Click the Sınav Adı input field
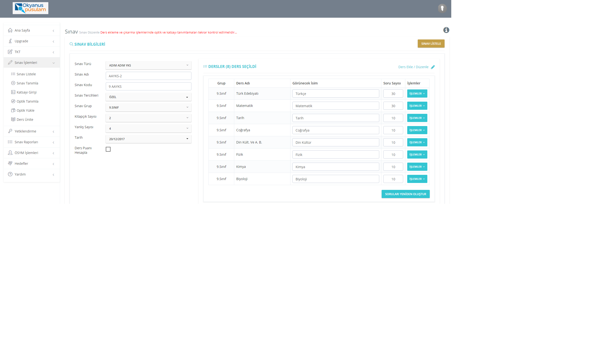The width and height of the screenshot is (602, 364). [x=148, y=76]
